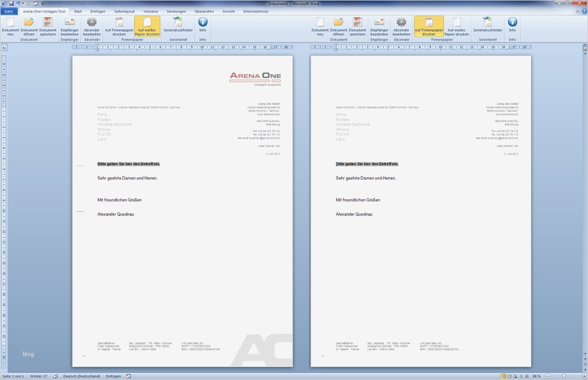
Task: Click Dokument speichern in the left ribbon copy
Action: (x=48, y=26)
